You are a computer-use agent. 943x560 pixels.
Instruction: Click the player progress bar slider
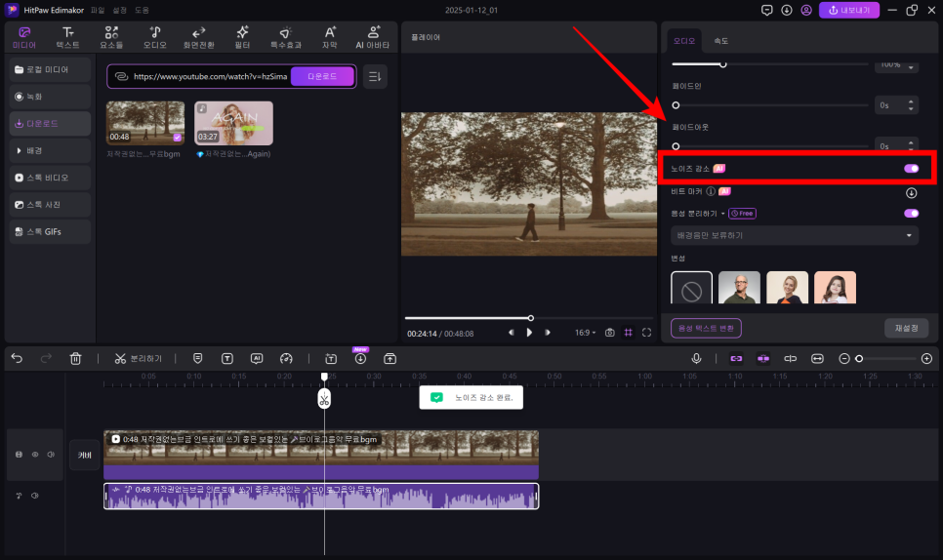529,318
